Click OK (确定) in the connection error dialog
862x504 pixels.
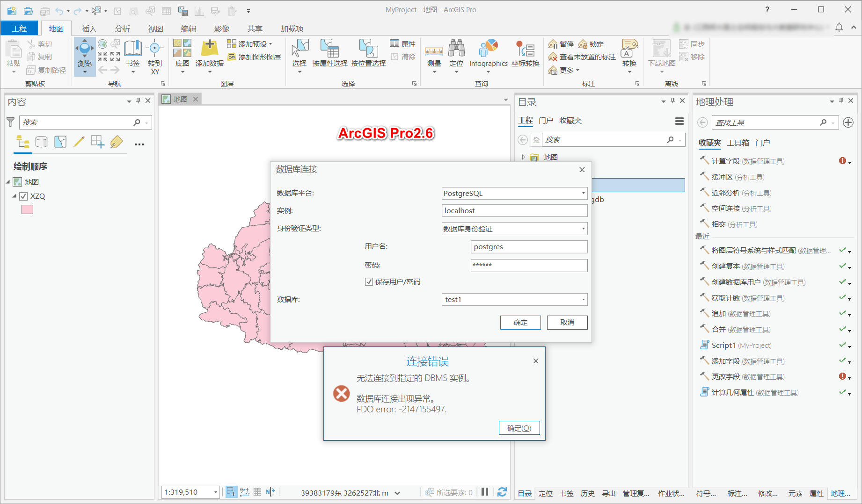(519, 428)
